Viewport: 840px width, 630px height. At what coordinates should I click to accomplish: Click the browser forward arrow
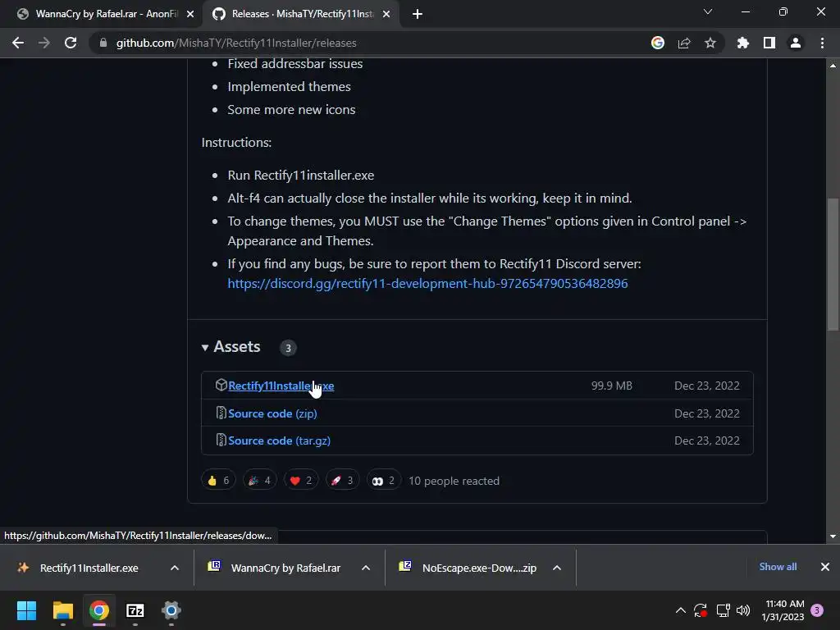[44, 43]
